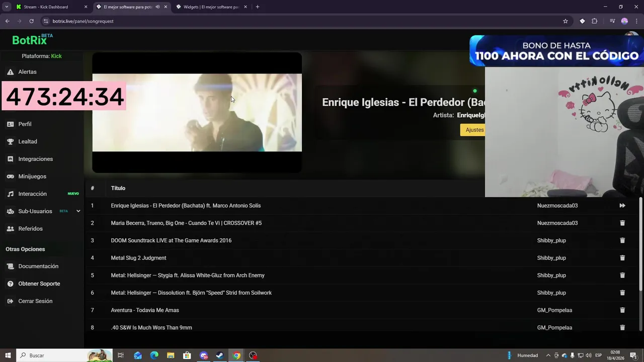Click the song queue vertical scrollbar
Screen dimensions: 644x362
click(641, 243)
